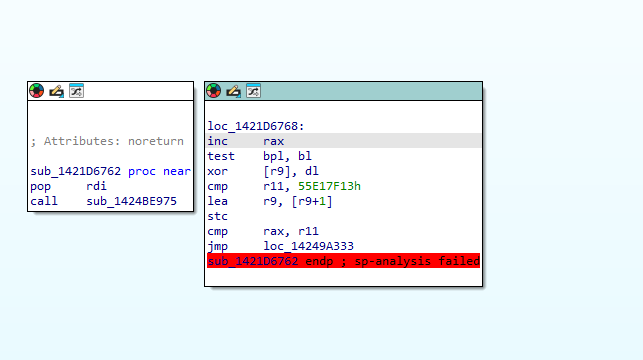The width and height of the screenshot is (643, 360).
Task: Click the group nodes icon on the sub_1421D6762 node
Action: (x=76, y=91)
